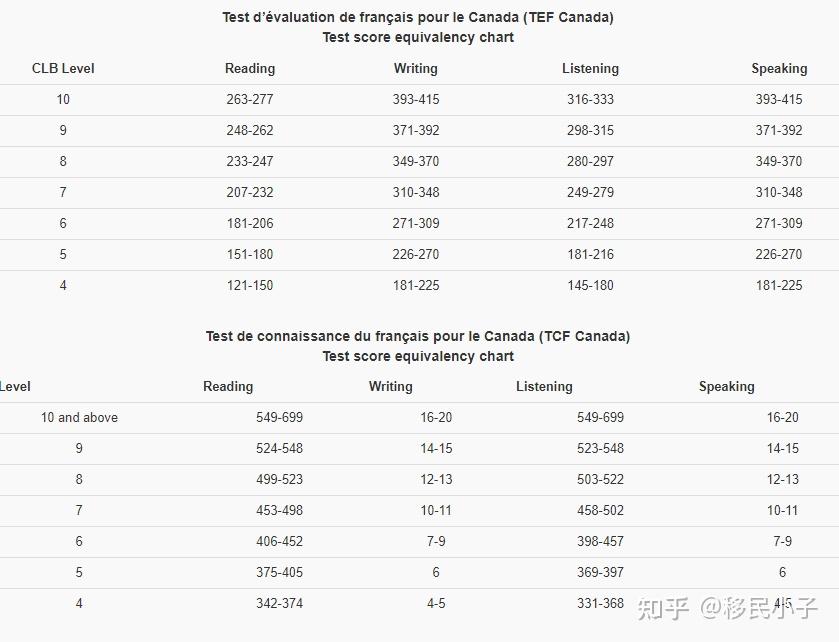Click the TCF Canada title heading
839x642 pixels.
point(418,336)
